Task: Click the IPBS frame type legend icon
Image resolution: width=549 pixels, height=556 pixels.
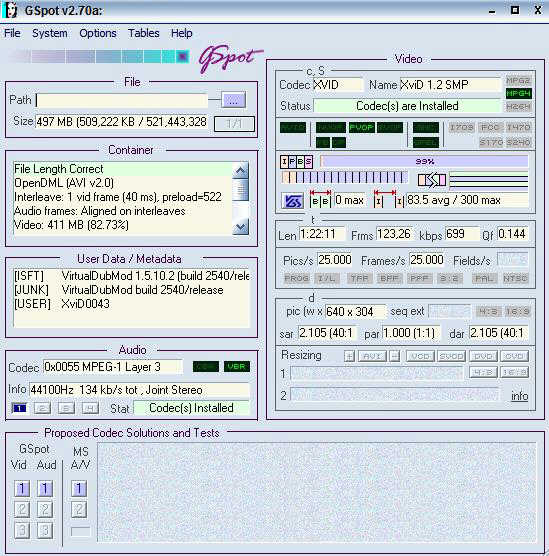Action: click(x=296, y=162)
